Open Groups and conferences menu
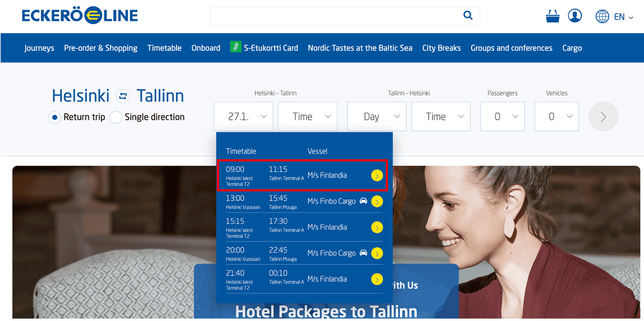Screen dimensions: 644x321 click(x=511, y=48)
